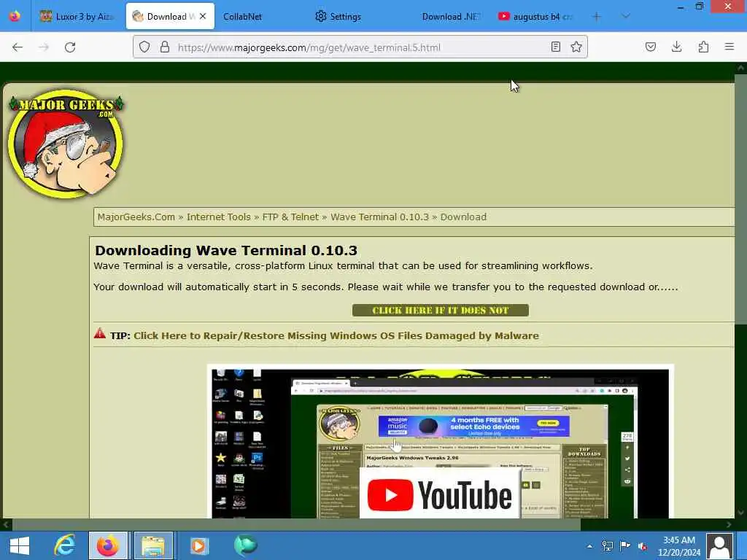Image resolution: width=747 pixels, height=560 pixels.
Task: Click the YouTube logo on the video
Action: [x=439, y=495]
